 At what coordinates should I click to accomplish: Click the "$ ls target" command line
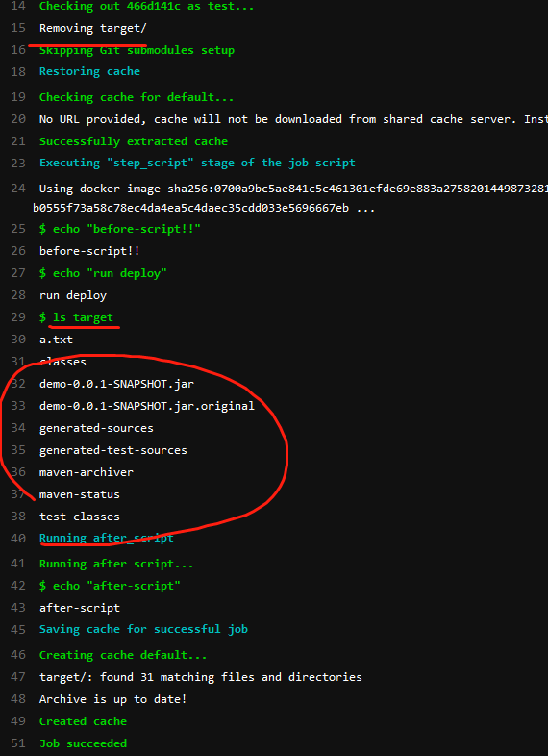pos(76,317)
